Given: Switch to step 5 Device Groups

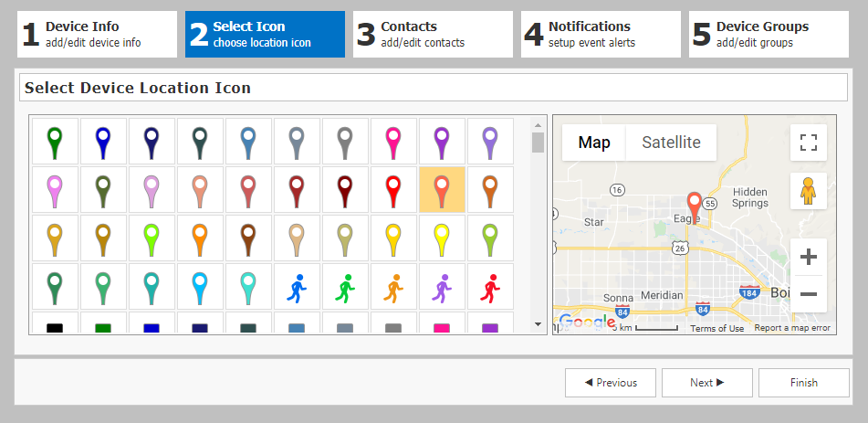Looking at the screenshot, I should pyautogui.click(x=769, y=35).
